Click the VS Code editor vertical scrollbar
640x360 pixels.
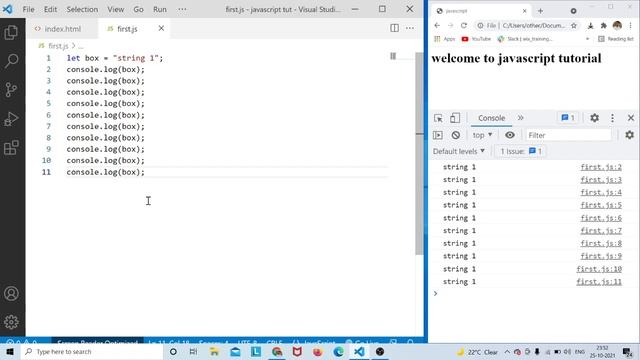point(419,153)
